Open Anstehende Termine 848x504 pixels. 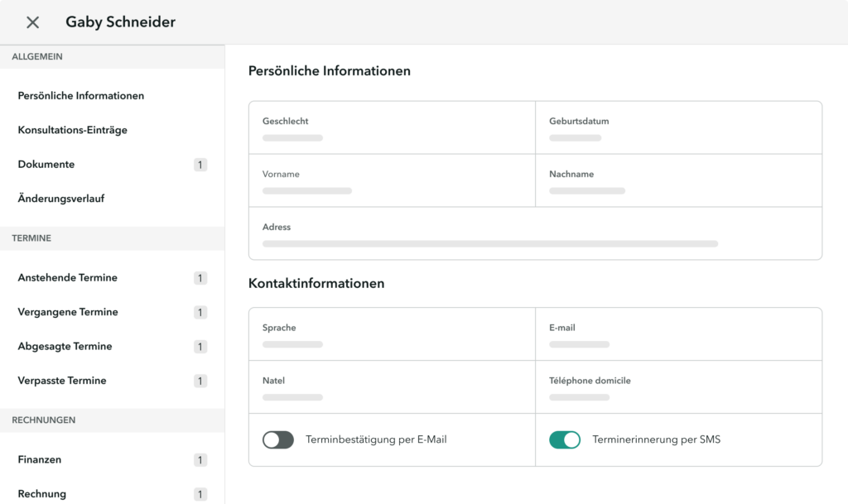click(x=67, y=277)
